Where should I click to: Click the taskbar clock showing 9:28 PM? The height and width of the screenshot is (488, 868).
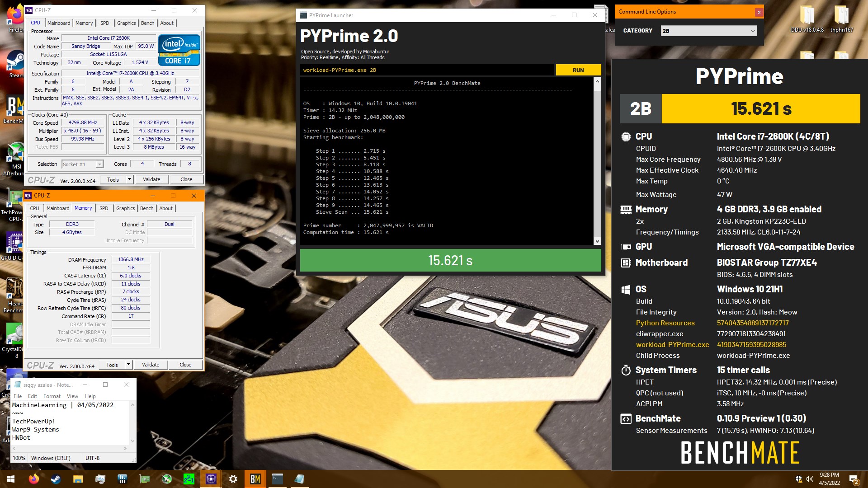(x=829, y=479)
